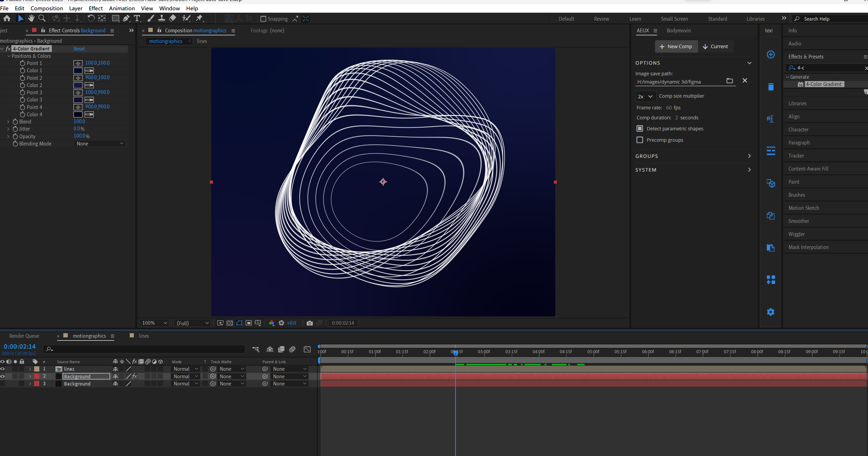Select the Small Screen workspace

click(x=674, y=19)
